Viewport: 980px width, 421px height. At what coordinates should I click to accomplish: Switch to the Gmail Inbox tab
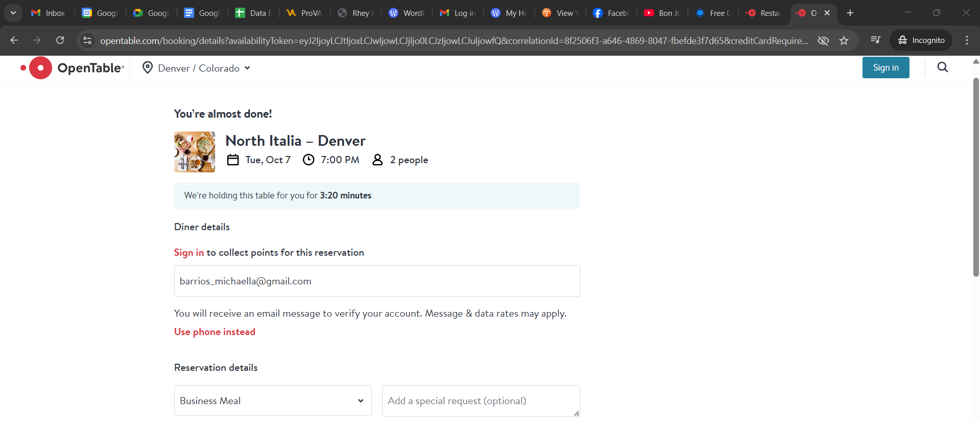point(48,13)
